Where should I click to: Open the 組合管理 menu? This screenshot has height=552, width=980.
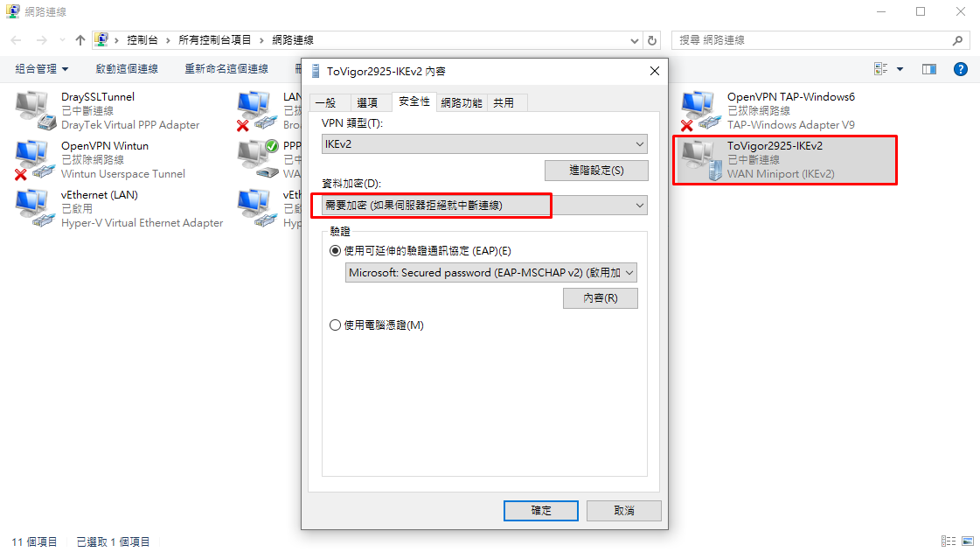pyautogui.click(x=42, y=69)
